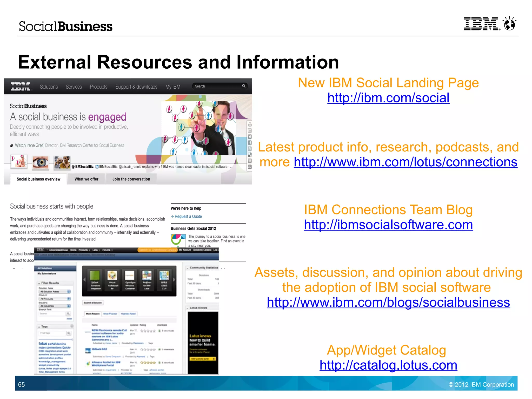Viewport: 532px width, 399px height.
Task: Click the StumbleUpon share icon
Action: coord(250,167)
